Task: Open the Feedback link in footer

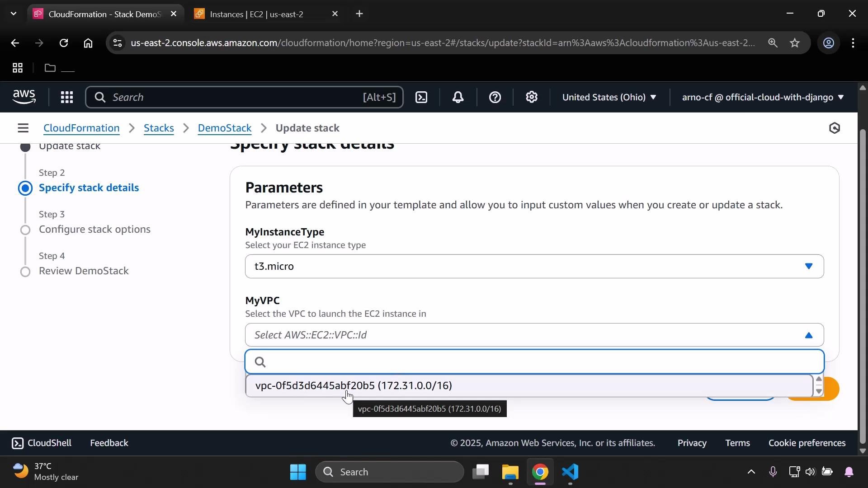Action: (109, 443)
